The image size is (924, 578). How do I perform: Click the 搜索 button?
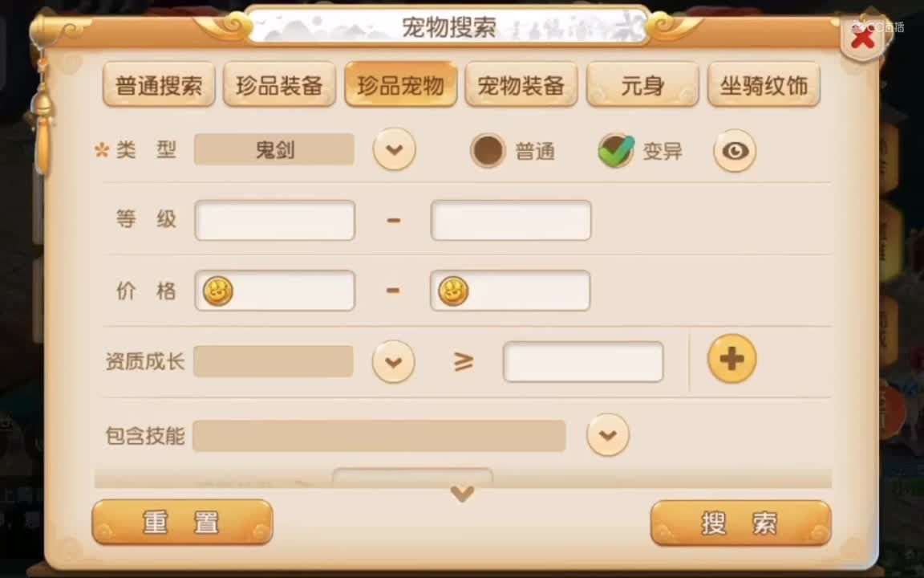(741, 523)
